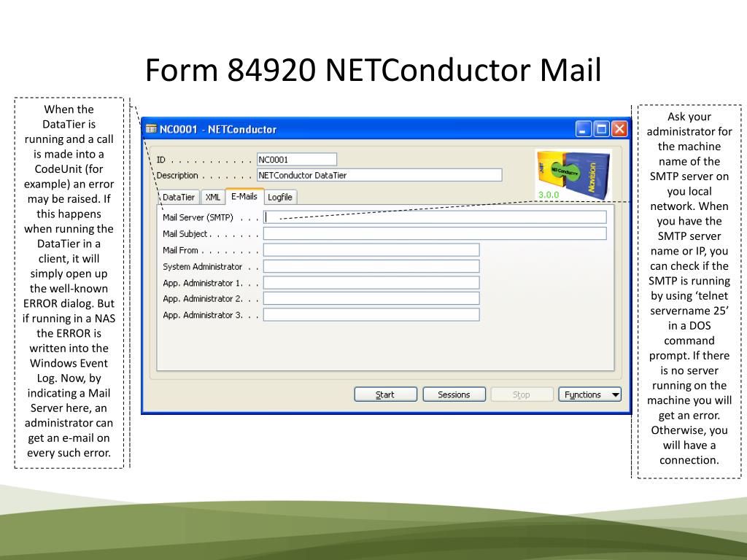The width and height of the screenshot is (747, 560).
Task: Focus the Mail Server (SMTP) field
Action: 435,217
